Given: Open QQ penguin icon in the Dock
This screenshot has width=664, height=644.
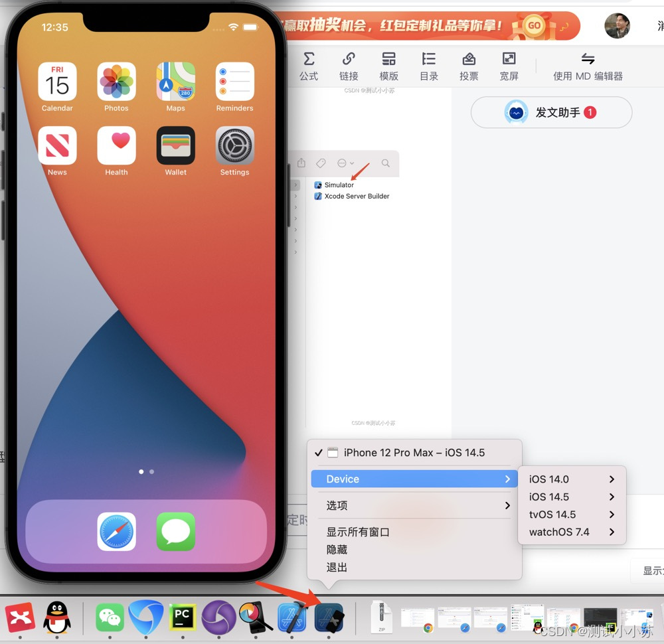Looking at the screenshot, I should click(56, 617).
